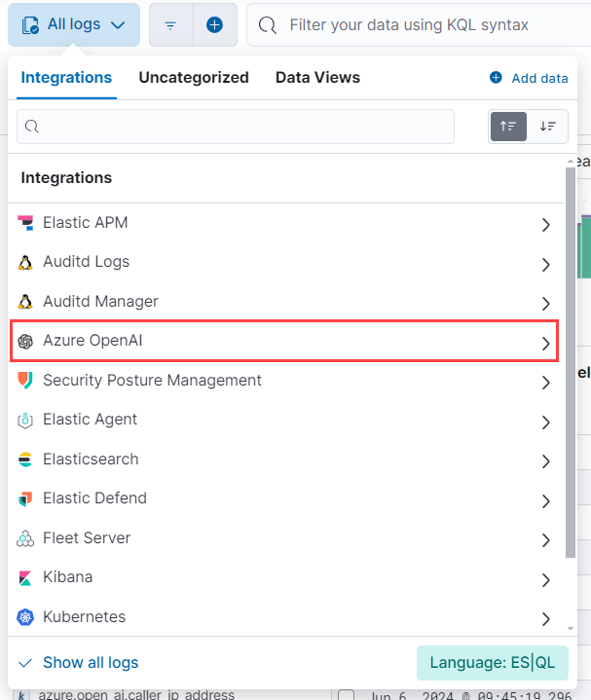Screen dimensions: 591x700
Task: Toggle descending sort order button
Action: 548,127
